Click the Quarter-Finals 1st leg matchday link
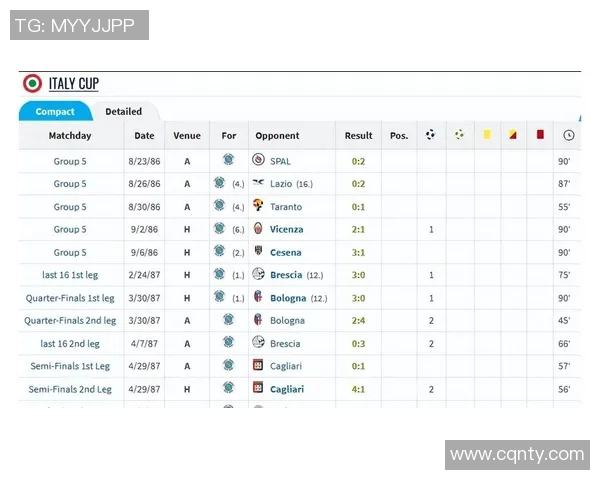Screen dimensions: 600x480 point(70,298)
